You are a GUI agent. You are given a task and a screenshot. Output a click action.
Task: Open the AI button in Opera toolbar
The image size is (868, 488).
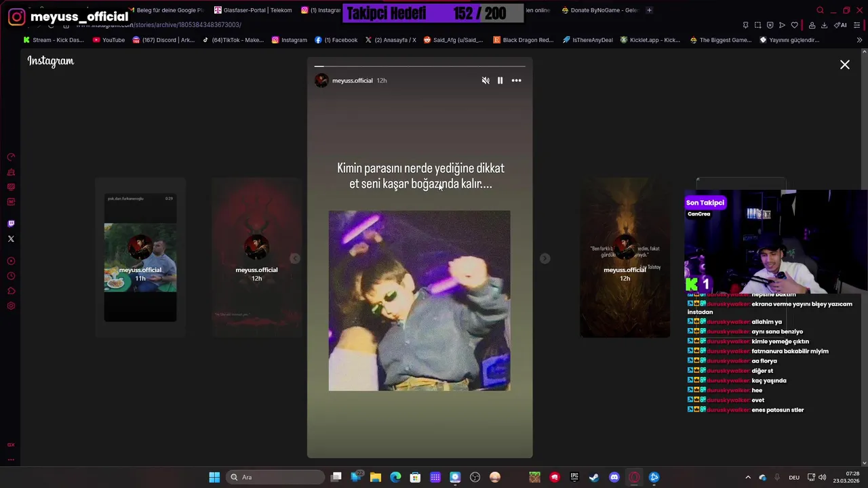840,25
